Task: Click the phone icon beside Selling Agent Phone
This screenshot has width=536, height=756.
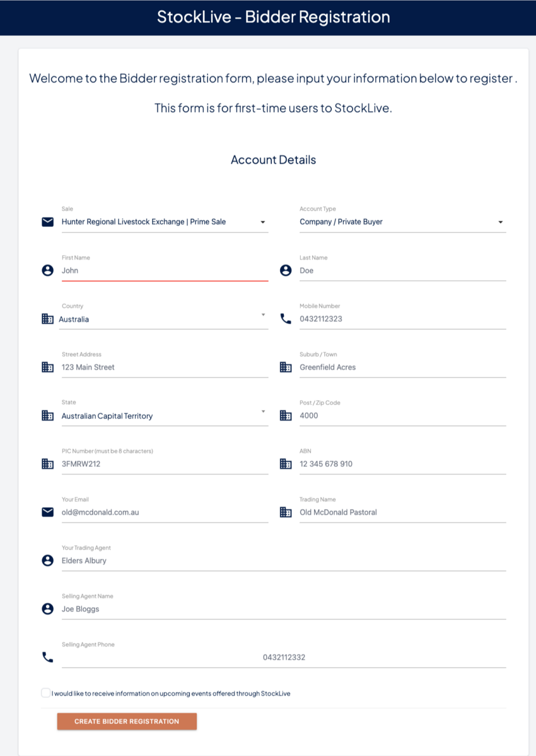Action: coord(47,657)
